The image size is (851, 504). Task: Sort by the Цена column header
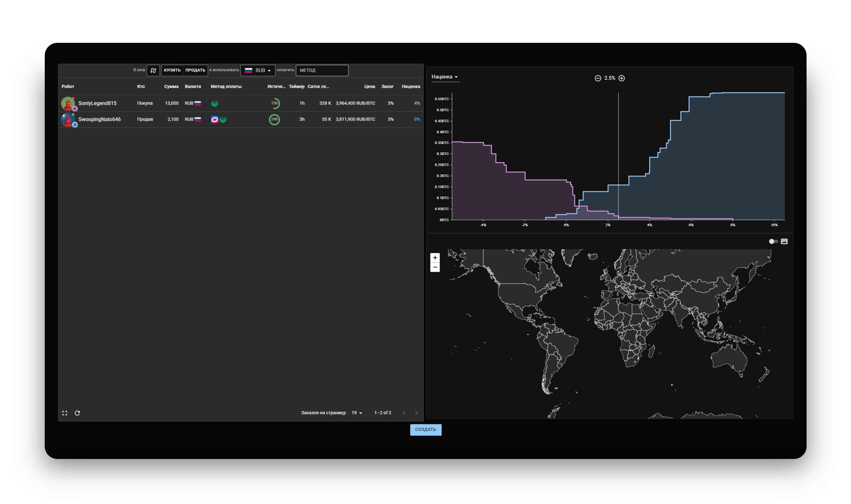click(370, 87)
